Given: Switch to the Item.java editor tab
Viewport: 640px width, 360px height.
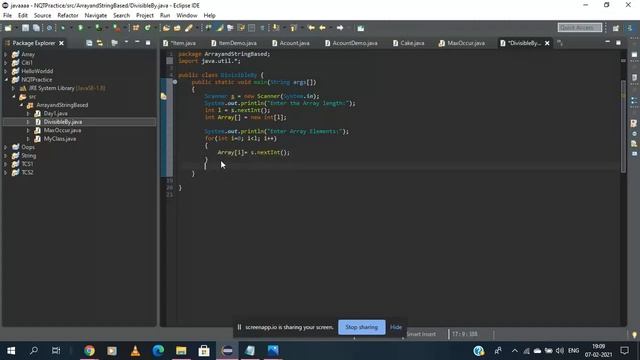Looking at the screenshot, I should coord(180,43).
